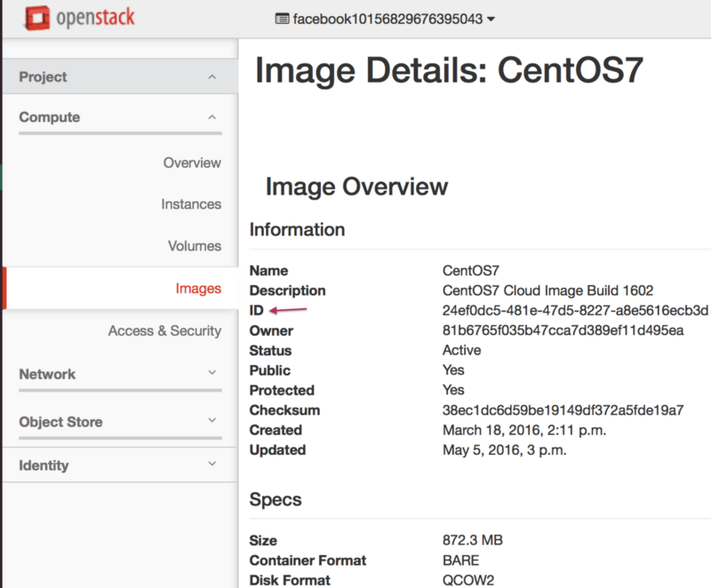This screenshot has height=588, width=711.
Task: Click the Object Store section label
Action: (x=60, y=422)
